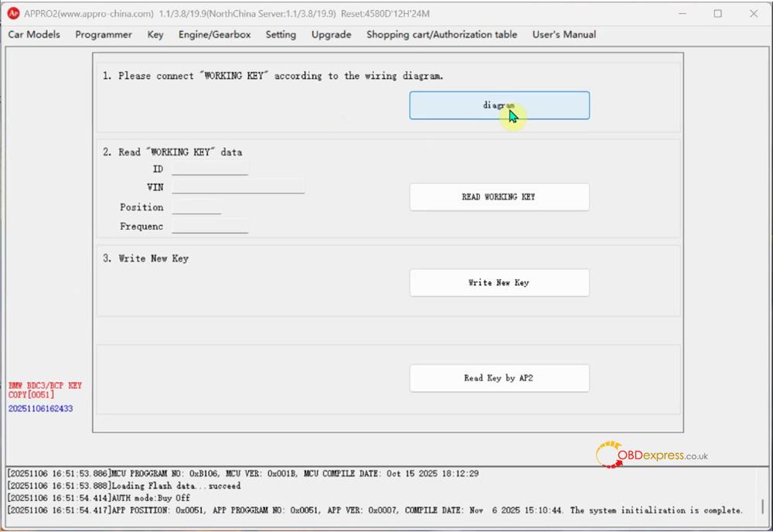Open the Car Models menu
Image resolution: width=773 pixels, height=532 pixels.
tap(33, 35)
